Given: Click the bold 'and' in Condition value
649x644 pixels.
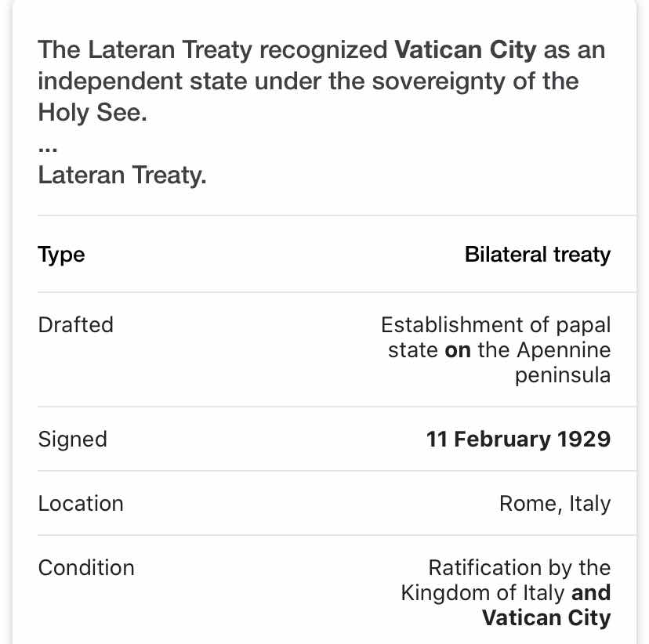Looking at the screenshot, I should click(591, 592).
